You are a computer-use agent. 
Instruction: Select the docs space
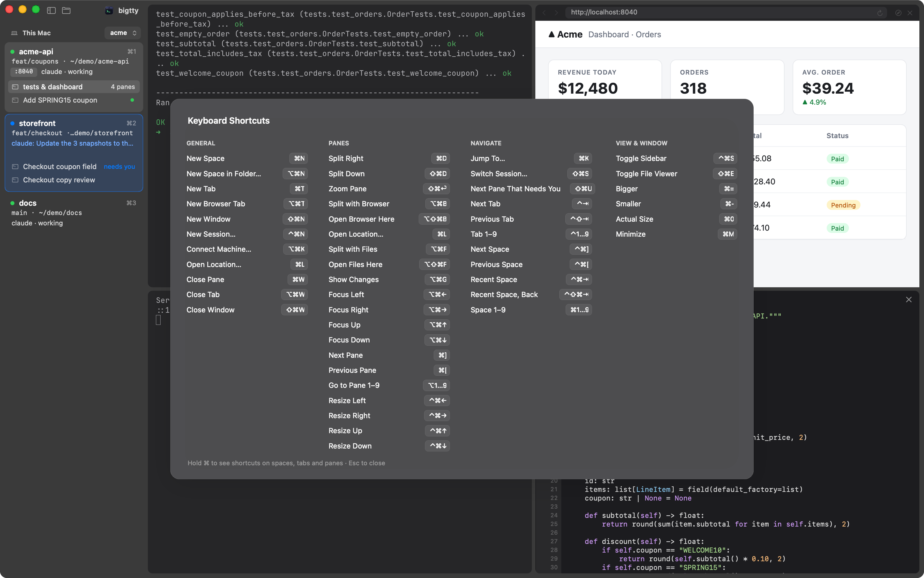click(74, 212)
